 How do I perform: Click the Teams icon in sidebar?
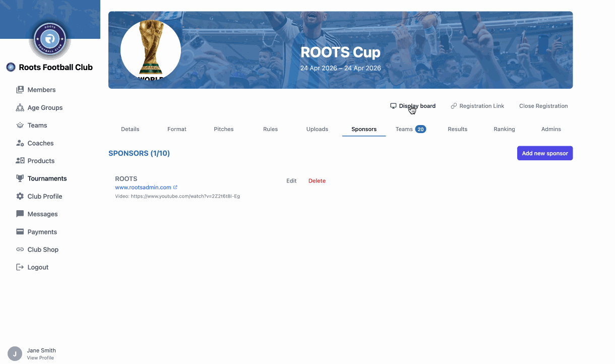20,125
